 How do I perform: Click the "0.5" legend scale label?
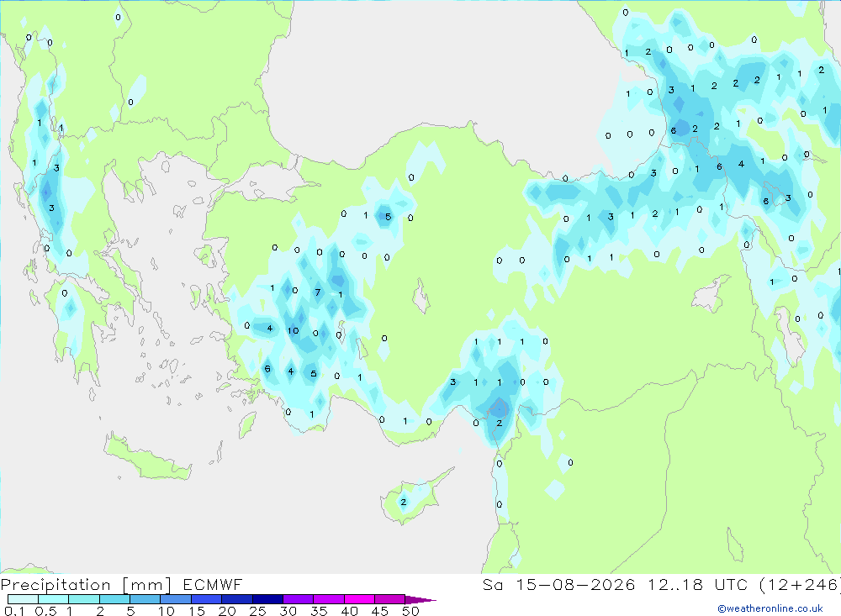coord(46,611)
